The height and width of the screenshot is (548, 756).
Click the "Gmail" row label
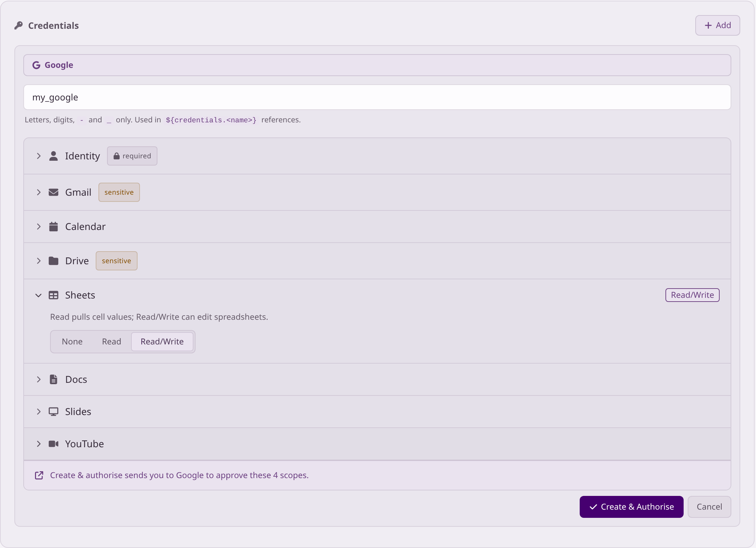(78, 192)
